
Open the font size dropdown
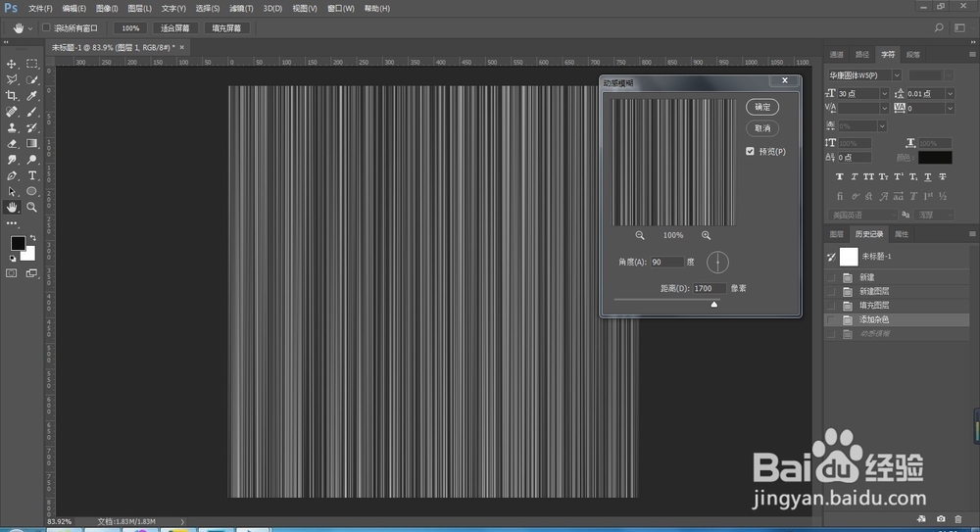pos(884,93)
